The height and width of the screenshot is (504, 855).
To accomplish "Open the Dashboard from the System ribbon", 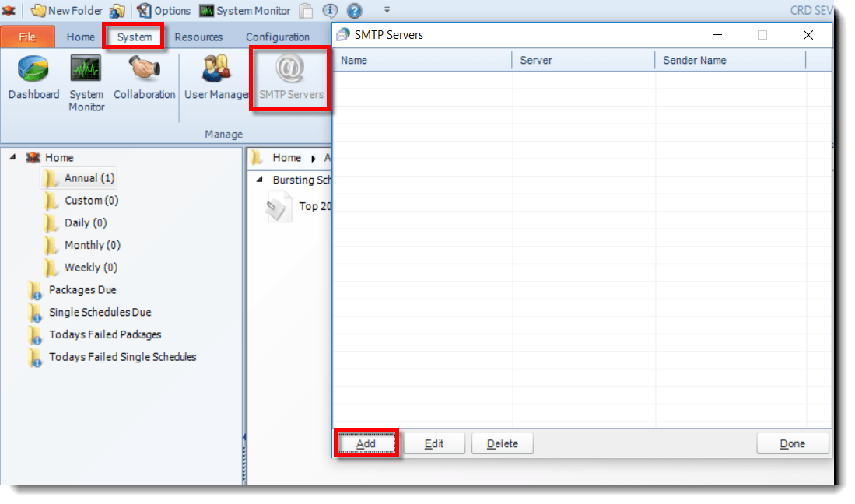I will [x=33, y=78].
